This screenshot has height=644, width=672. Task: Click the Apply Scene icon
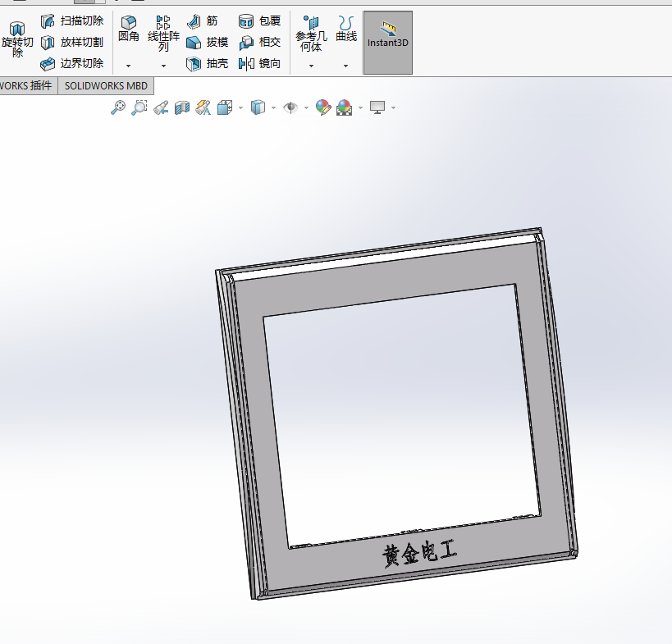point(344,107)
